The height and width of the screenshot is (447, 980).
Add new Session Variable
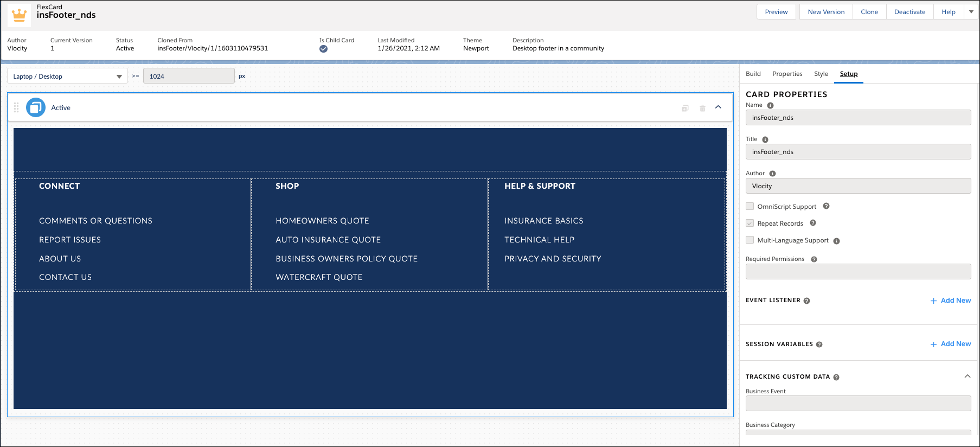pos(951,344)
